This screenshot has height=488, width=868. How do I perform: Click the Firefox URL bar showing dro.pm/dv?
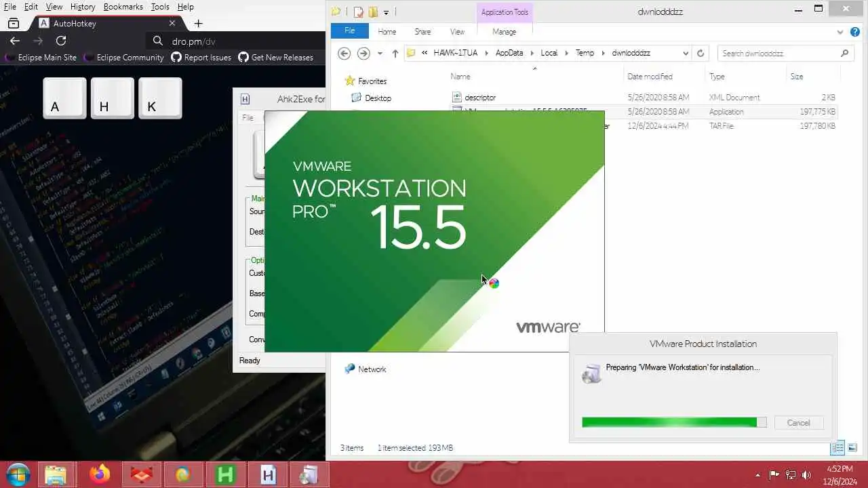point(237,41)
